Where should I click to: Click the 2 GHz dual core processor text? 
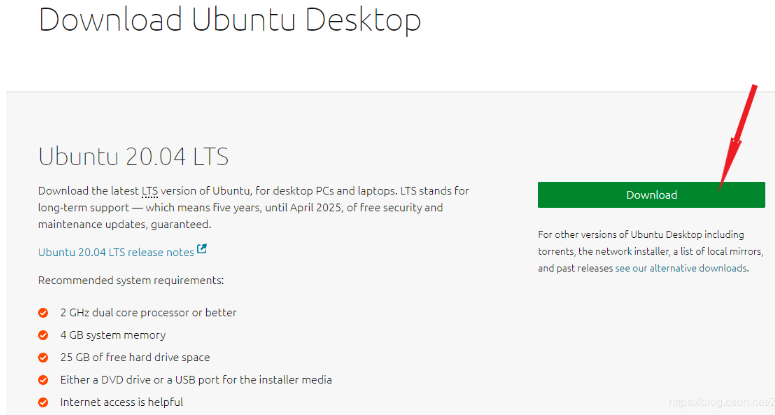click(148, 313)
